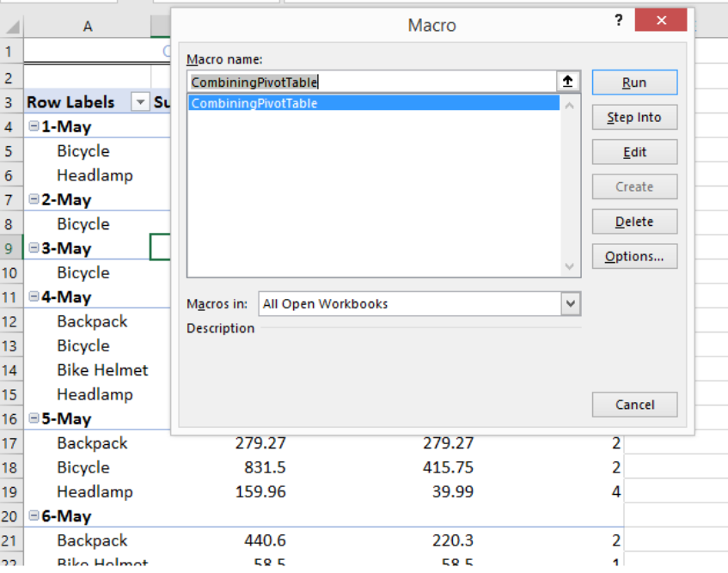This screenshot has height=573, width=728.
Task: Run the CombiningPivotTable macro
Action: click(634, 82)
